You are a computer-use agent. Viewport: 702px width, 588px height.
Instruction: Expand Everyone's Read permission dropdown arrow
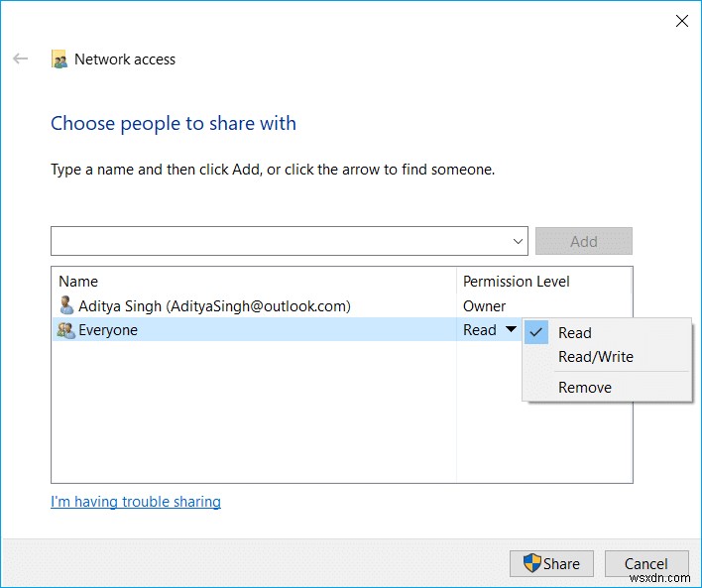[511, 329]
